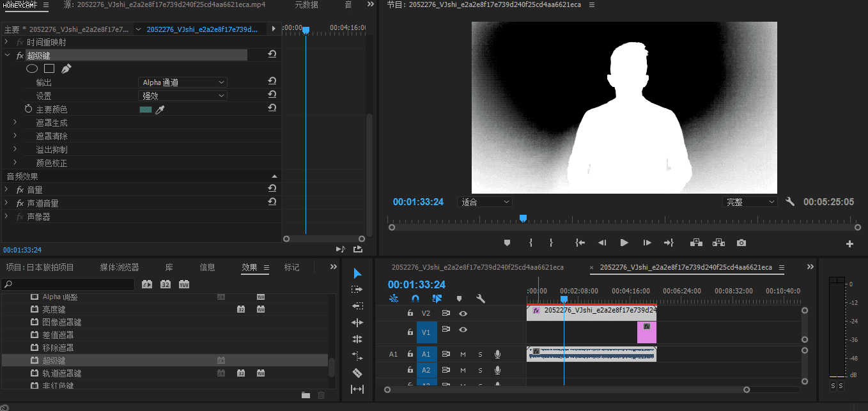Open the 输出 Alpha通道 dropdown
The height and width of the screenshot is (411, 868).
183,82
